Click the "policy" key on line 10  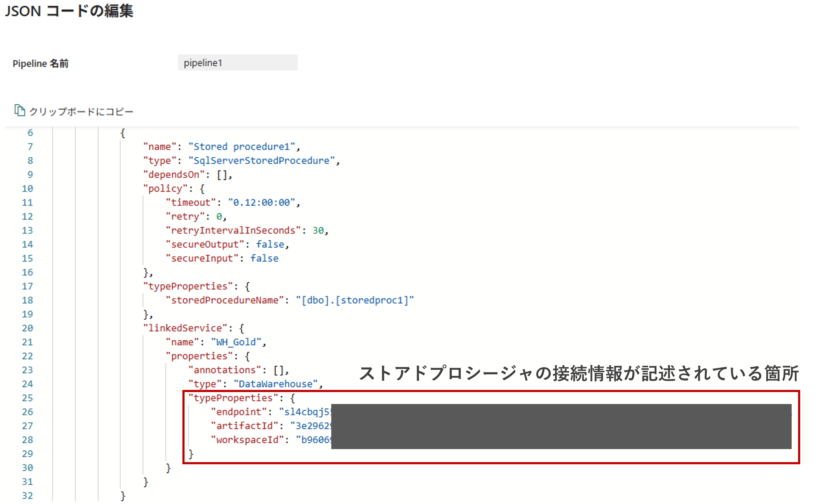(x=166, y=188)
